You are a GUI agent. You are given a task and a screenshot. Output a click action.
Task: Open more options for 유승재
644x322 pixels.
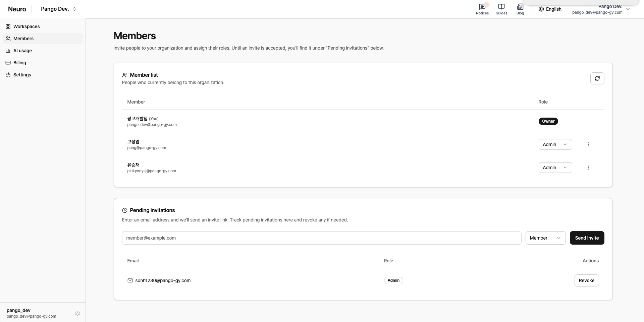coord(588,168)
